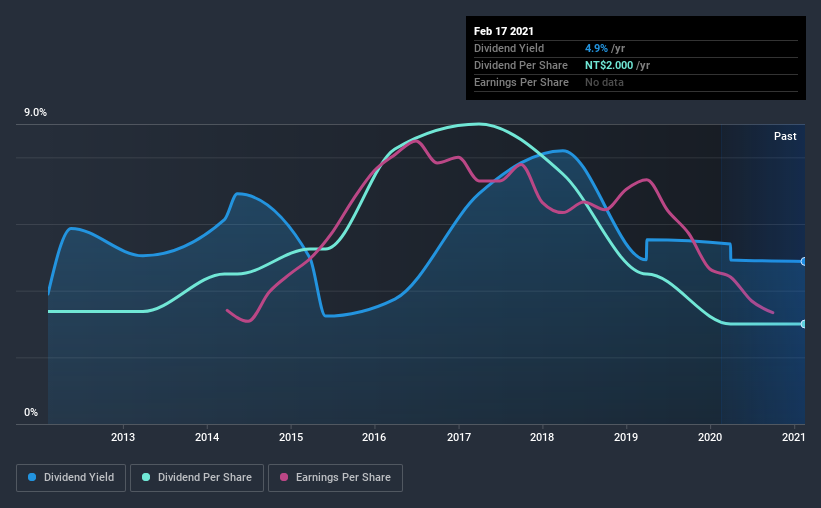Click the 2019 x-axis label
Screen dimensions: 821x508
(x=626, y=437)
